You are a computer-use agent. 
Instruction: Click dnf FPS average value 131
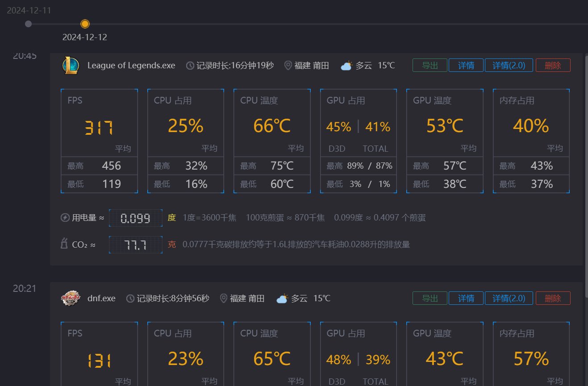[x=99, y=360]
